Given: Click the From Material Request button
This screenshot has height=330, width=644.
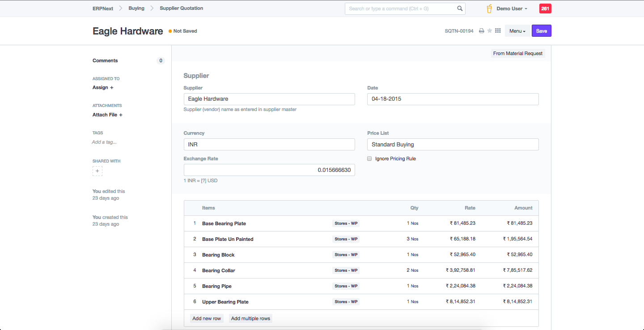Looking at the screenshot, I should tap(517, 53).
